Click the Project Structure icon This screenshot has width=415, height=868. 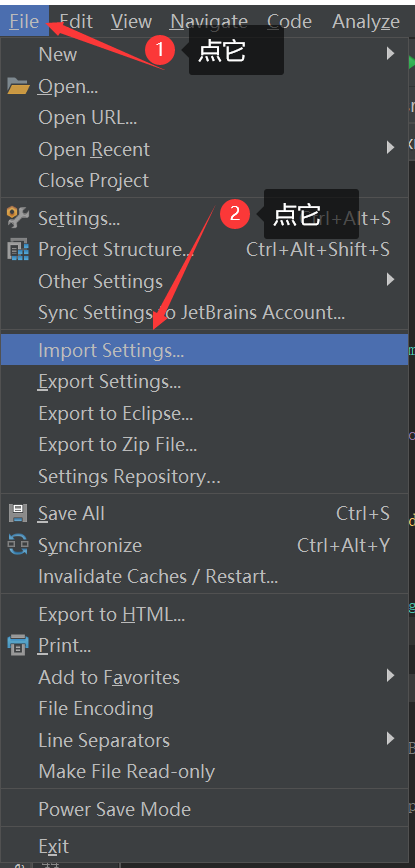(x=18, y=250)
